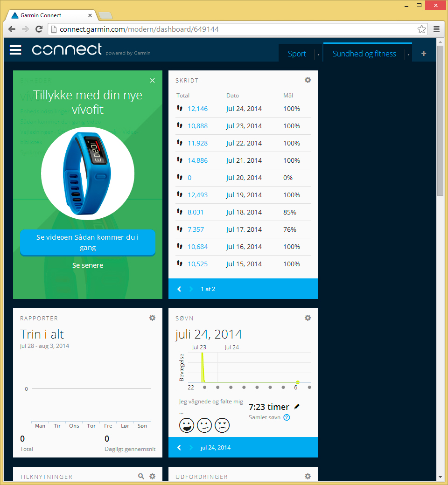Open Rapporter widget settings gear

coord(152,318)
